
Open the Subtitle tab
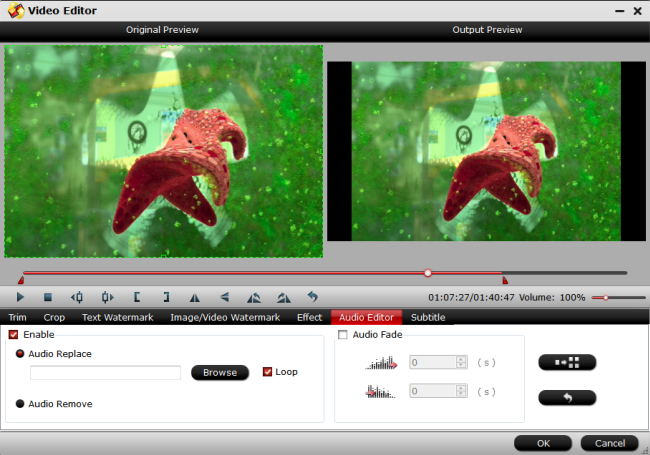(x=428, y=317)
